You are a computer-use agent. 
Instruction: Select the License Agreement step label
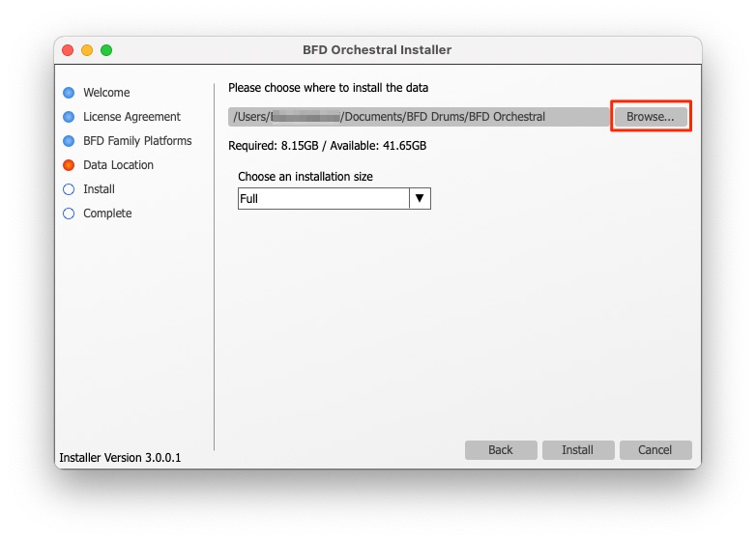(131, 117)
